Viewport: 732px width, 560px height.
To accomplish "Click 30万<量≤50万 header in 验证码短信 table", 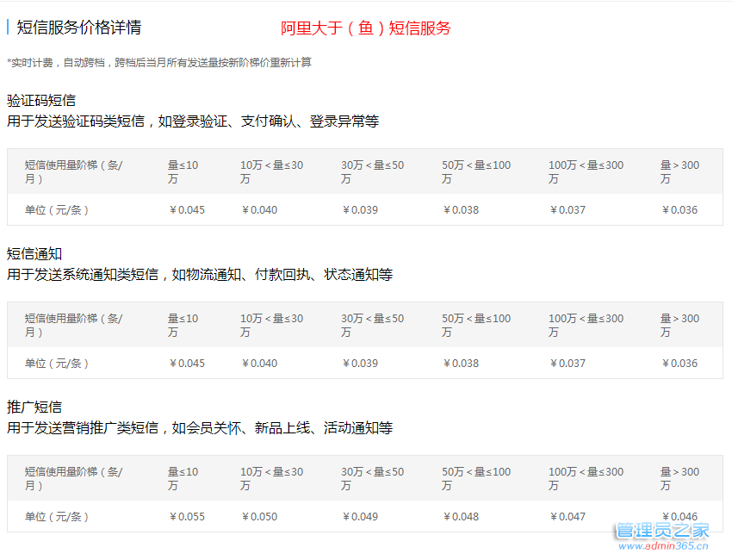I will (373, 171).
